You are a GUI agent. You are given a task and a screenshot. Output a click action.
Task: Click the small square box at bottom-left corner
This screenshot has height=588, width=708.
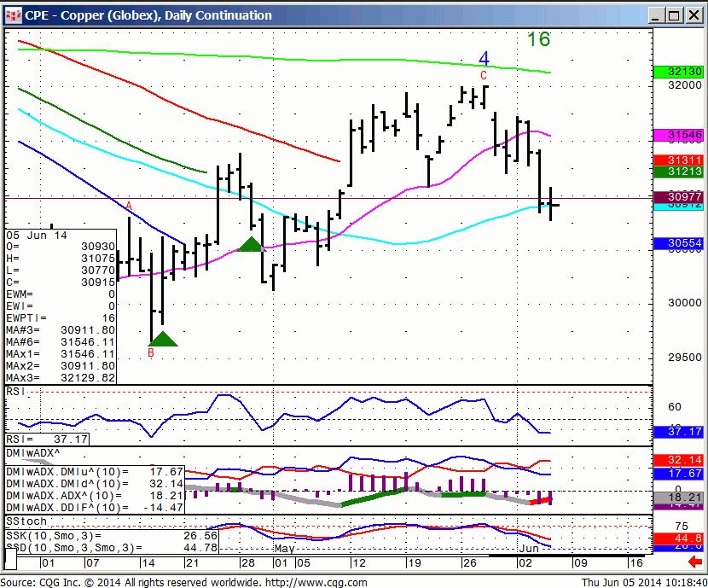pos(10,563)
